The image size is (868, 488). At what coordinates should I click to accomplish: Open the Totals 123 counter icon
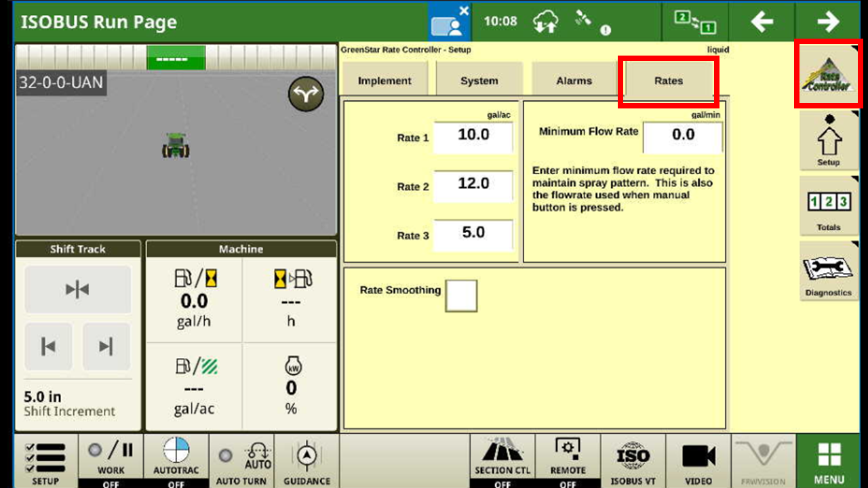point(828,205)
